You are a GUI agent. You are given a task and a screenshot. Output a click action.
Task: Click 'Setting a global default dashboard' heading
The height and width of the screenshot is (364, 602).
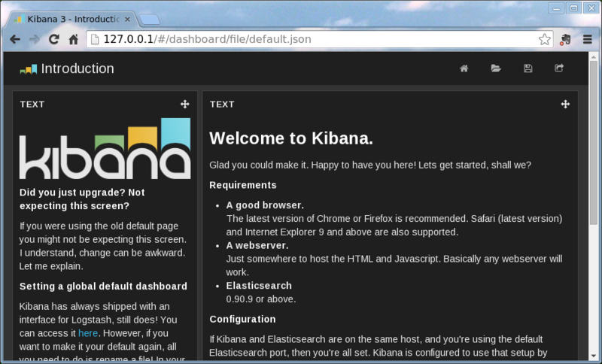click(x=103, y=286)
